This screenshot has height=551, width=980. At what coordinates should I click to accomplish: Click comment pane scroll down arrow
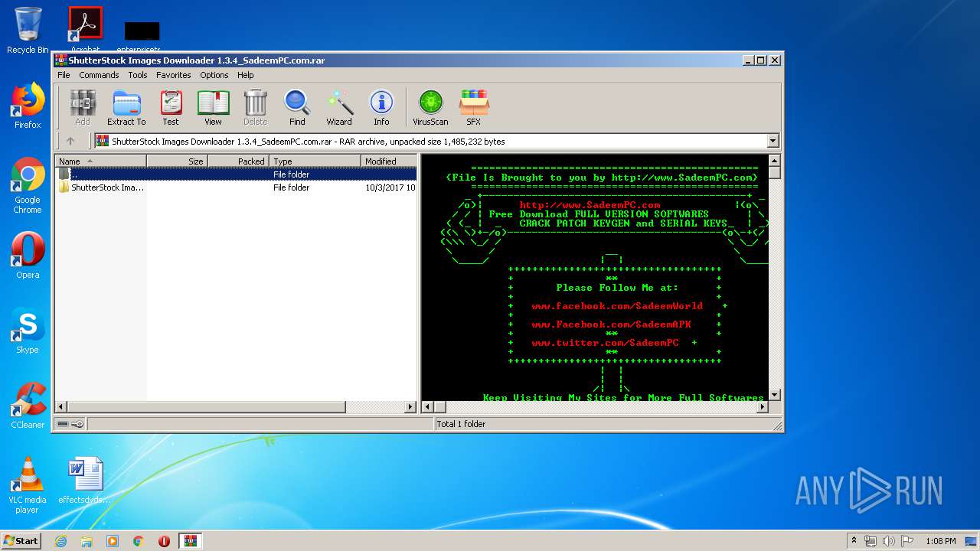774,395
